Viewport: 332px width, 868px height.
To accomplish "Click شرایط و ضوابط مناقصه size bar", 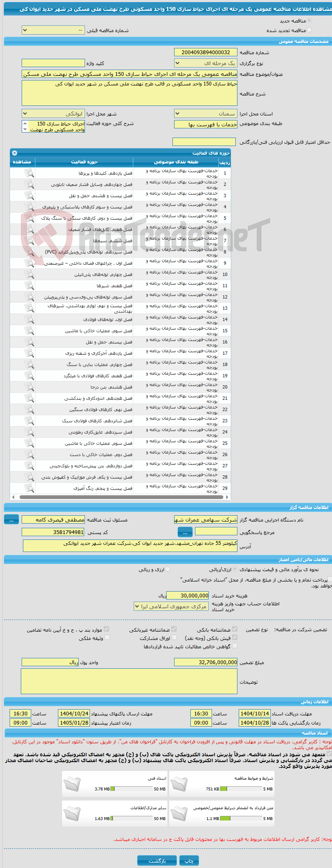I will 241,789.
